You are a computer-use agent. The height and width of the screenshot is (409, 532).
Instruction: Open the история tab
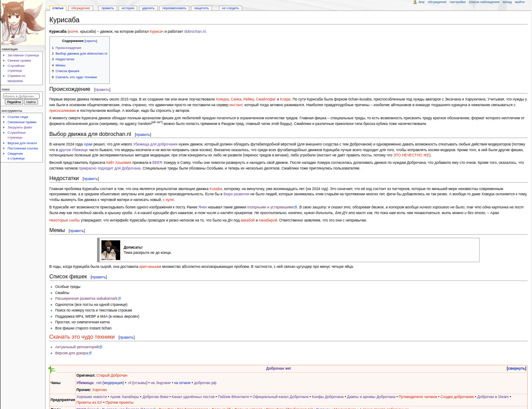point(128,8)
